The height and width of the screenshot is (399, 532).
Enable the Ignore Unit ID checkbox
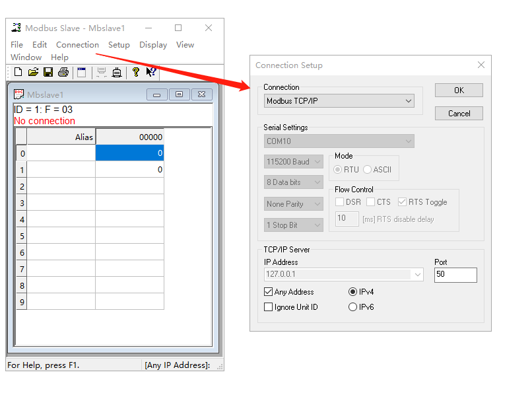[x=269, y=307]
